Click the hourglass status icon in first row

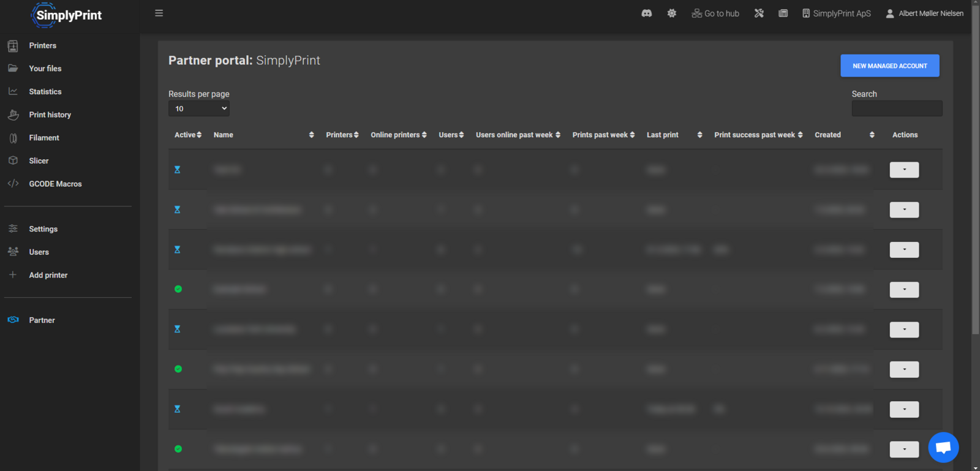click(x=177, y=170)
